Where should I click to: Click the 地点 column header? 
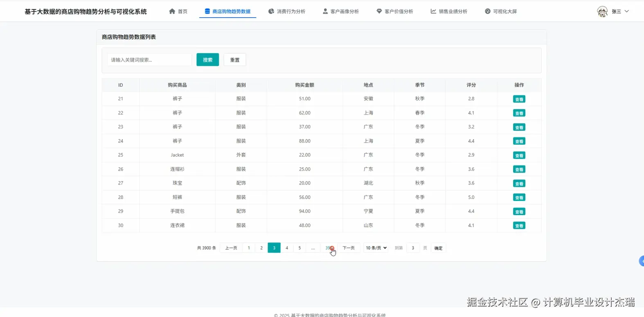[x=368, y=85]
